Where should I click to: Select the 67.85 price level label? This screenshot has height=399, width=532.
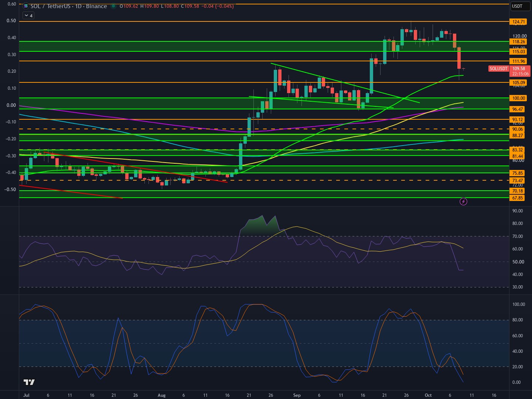coord(517,198)
